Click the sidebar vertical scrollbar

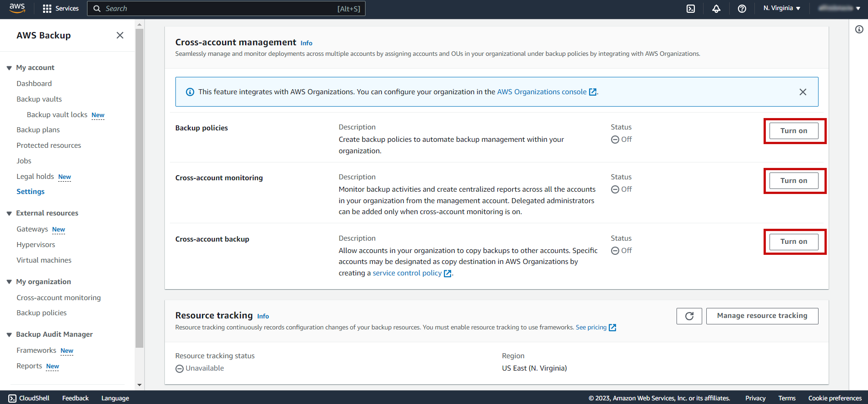tap(140, 188)
